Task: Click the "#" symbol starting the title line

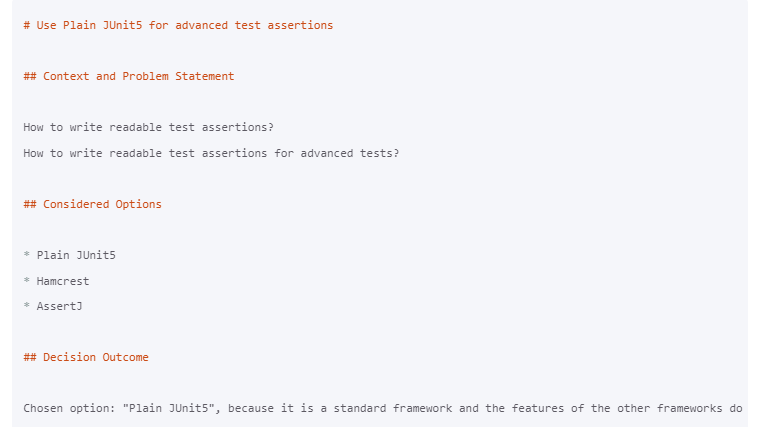Action: tap(27, 25)
